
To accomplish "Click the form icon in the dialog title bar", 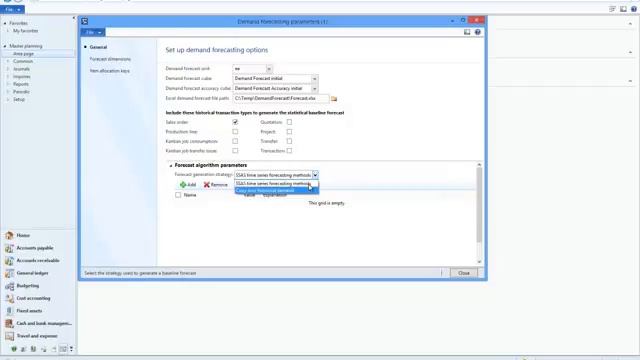I will [x=84, y=21].
